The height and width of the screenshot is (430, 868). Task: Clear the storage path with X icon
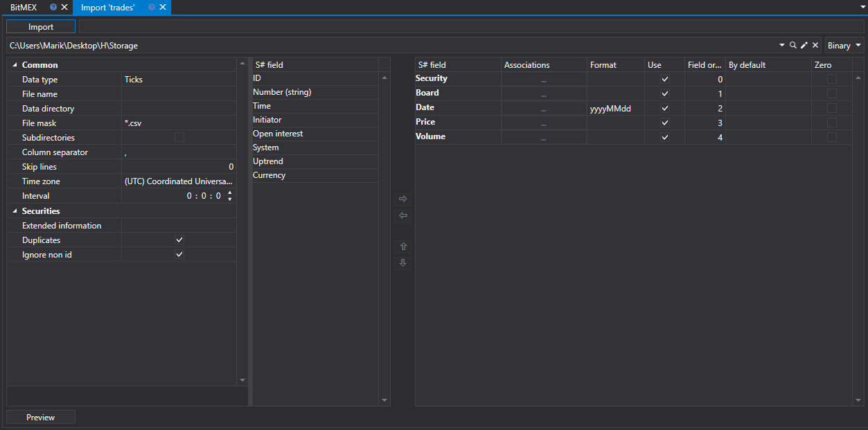[x=815, y=45]
